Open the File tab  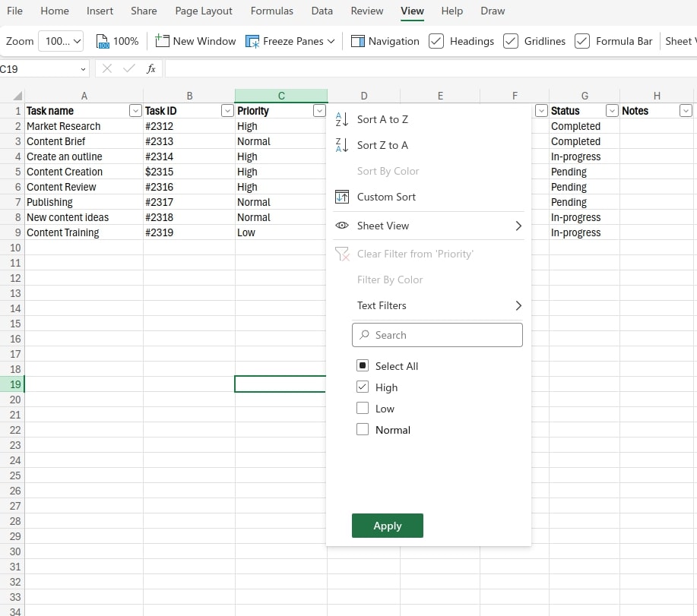[14, 11]
